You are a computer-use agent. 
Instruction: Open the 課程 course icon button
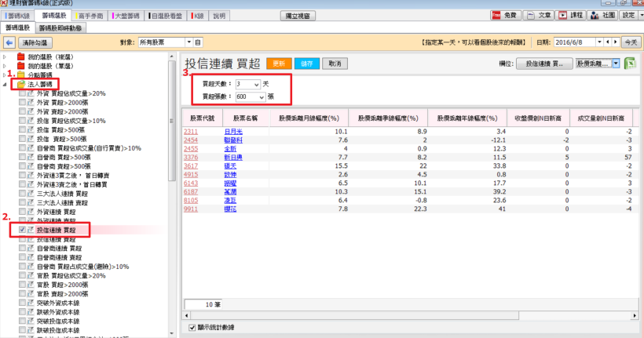point(571,15)
